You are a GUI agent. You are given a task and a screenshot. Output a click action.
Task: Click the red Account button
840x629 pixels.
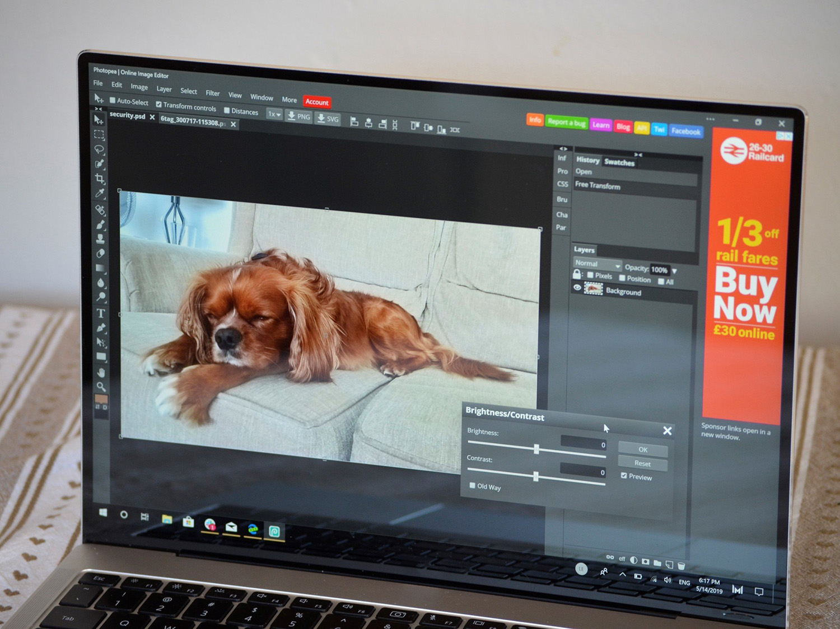317,102
